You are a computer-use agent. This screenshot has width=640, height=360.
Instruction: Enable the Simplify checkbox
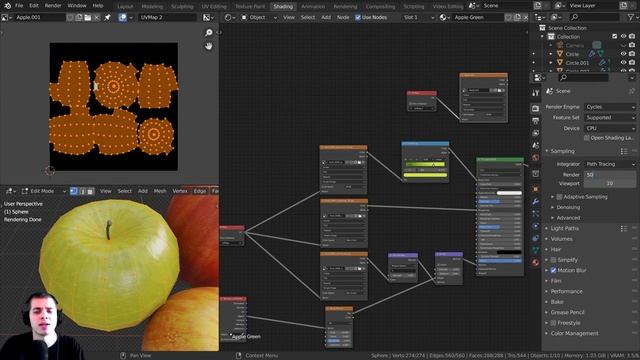[553, 260]
